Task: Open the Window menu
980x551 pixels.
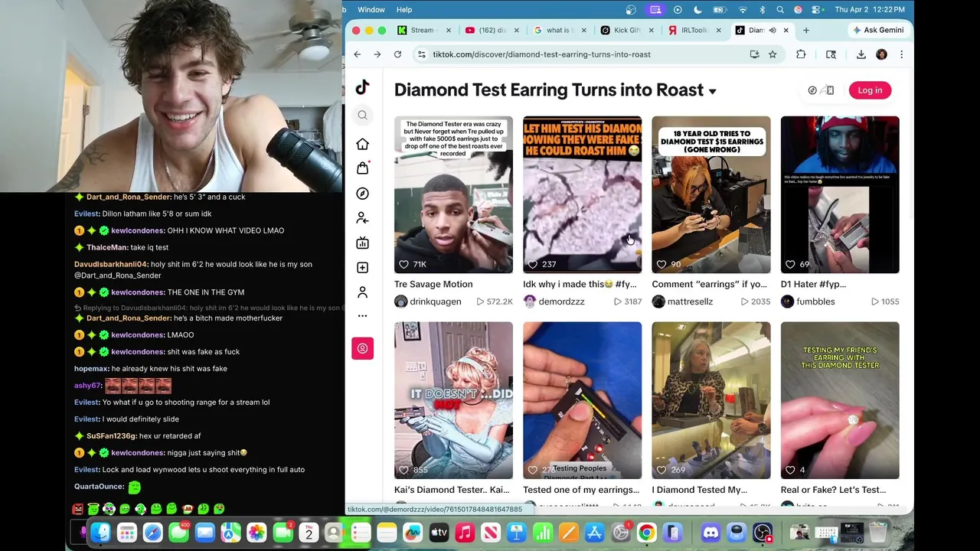Action: coord(371,9)
